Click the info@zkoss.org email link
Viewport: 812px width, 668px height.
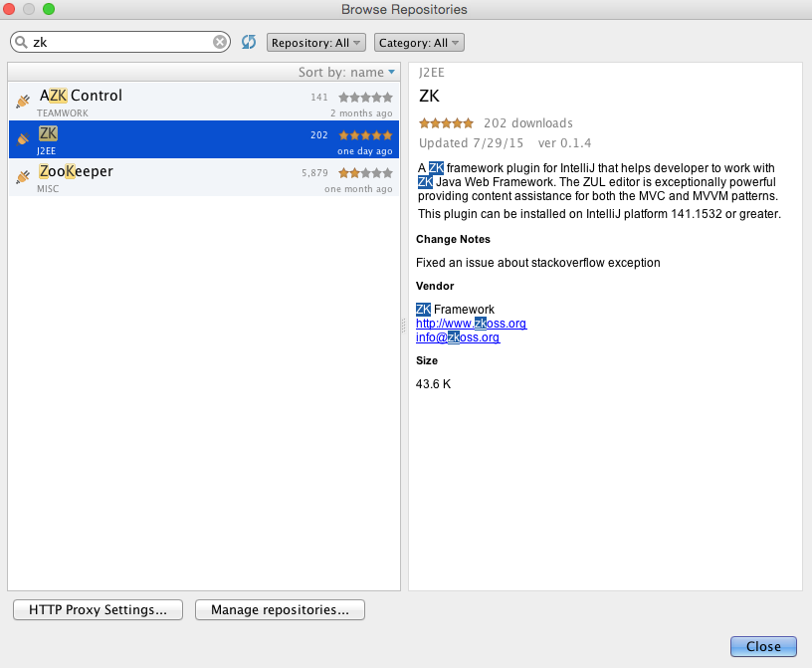[458, 337]
